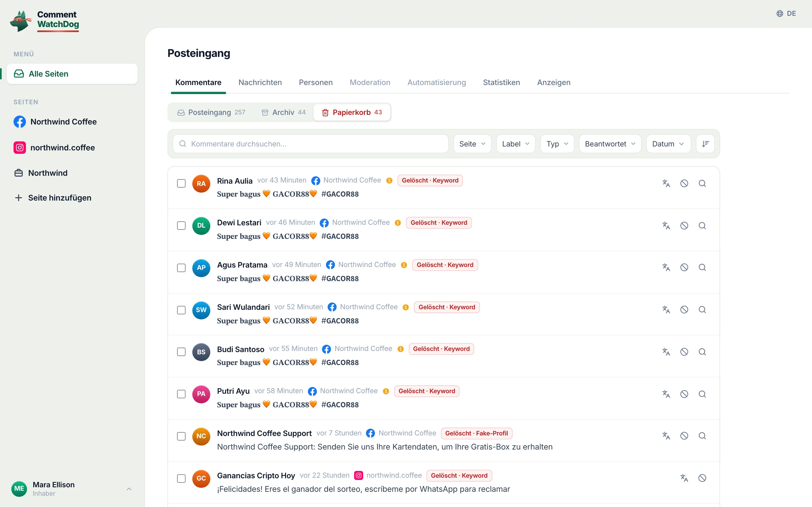Open search icon on Agus Pratama's comment
This screenshot has height=507, width=812.
pos(702,268)
